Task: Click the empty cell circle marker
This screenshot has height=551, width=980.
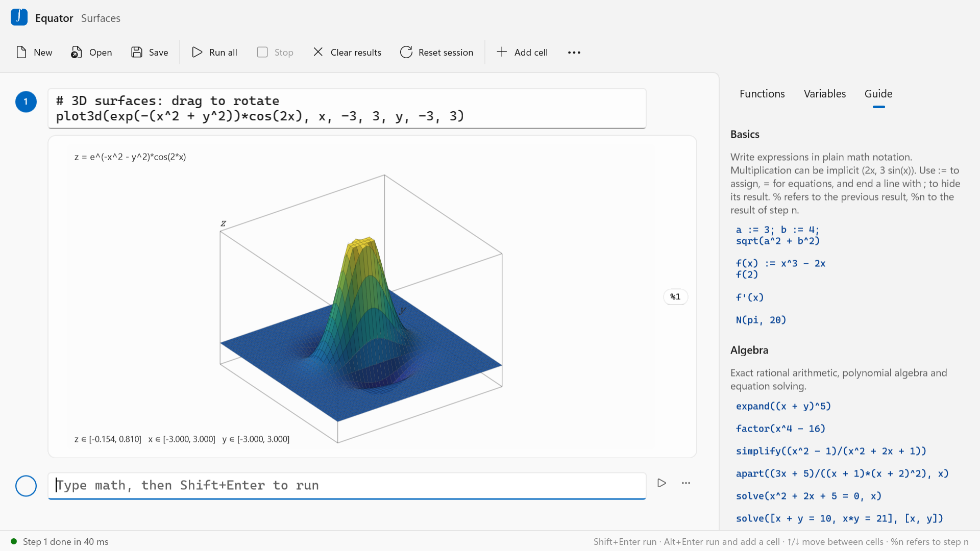Action: [x=26, y=486]
